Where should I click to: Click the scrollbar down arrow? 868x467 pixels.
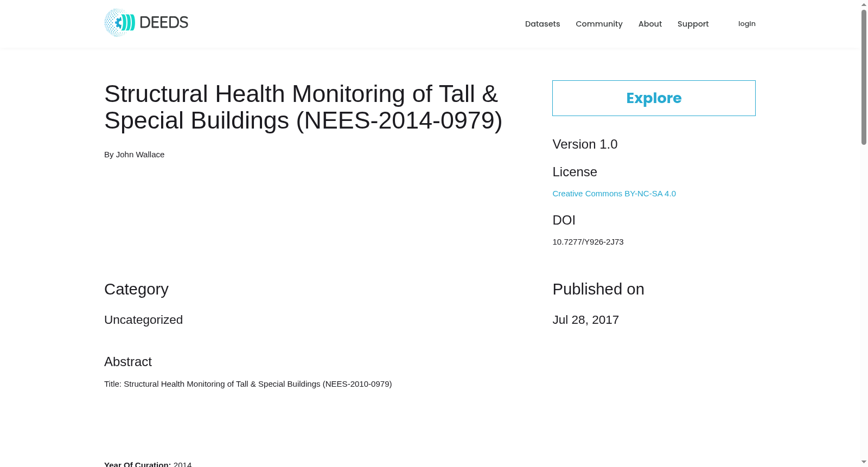pyautogui.click(x=864, y=462)
